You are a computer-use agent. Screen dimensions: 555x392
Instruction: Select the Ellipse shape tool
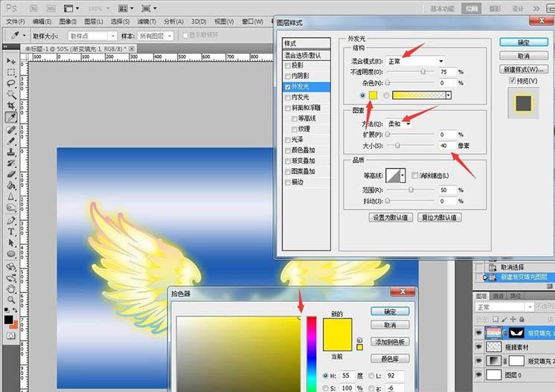point(11,254)
